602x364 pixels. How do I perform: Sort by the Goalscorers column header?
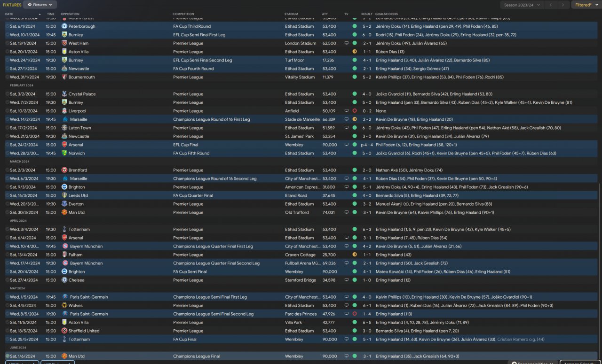[x=386, y=14]
